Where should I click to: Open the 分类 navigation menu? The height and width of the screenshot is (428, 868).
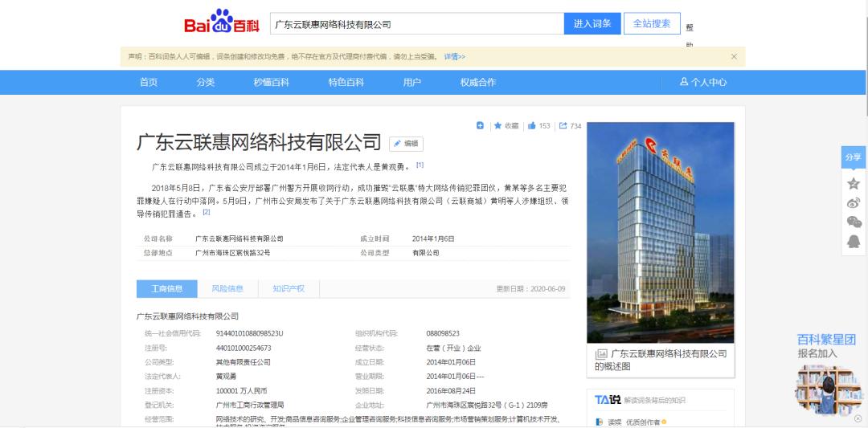pos(206,83)
